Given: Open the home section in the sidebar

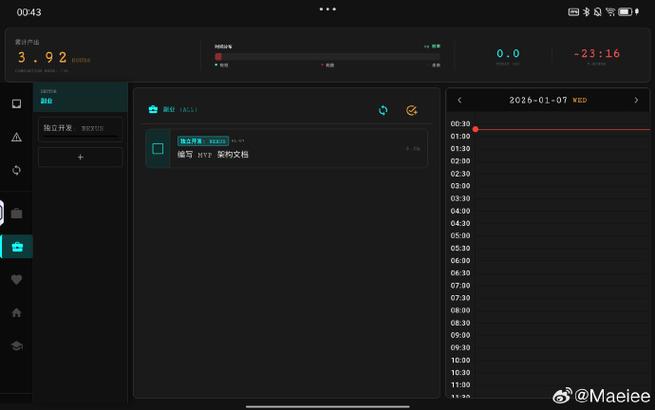Looking at the screenshot, I should pos(16,313).
